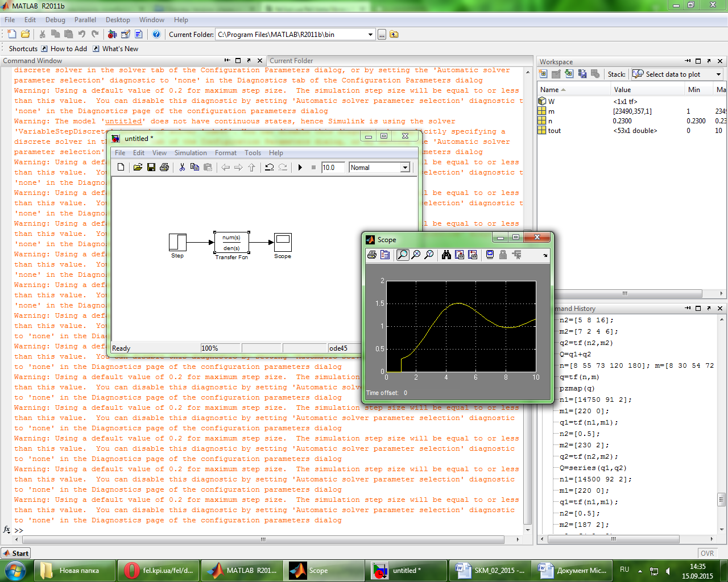
Task: Select the Transfer Fcn block
Action: click(x=231, y=243)
